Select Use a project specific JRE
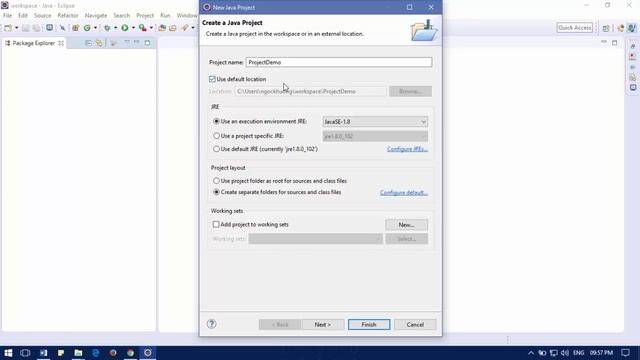Viewport: 640px width, 360px height. (x=216, y=136)
